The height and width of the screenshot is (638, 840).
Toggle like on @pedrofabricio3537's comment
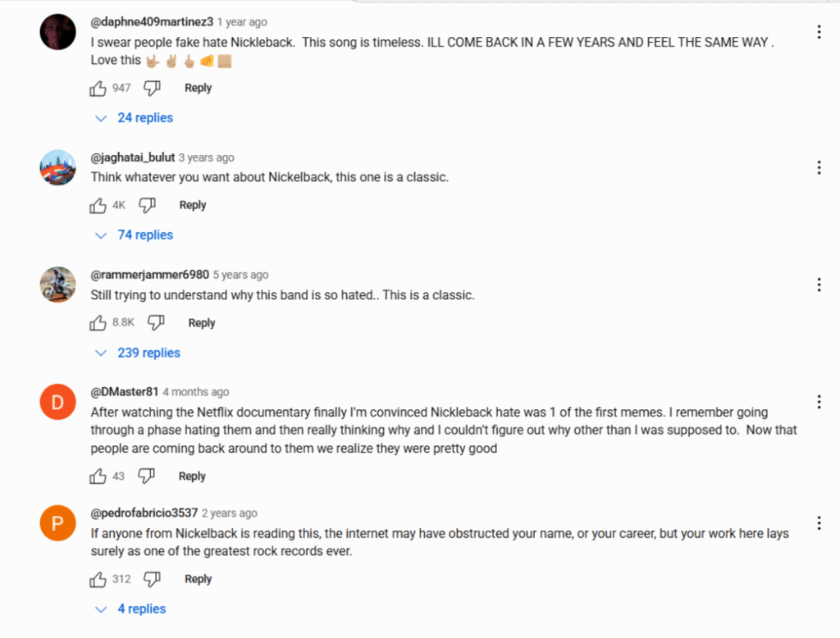tap(98, 579)
